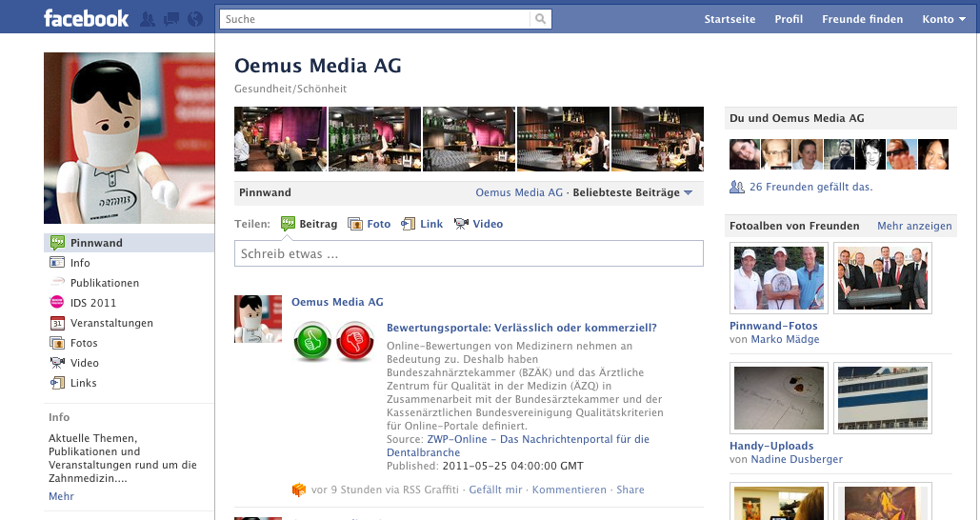
Task: Click the Foto share icon
Action: click(355, 224)
